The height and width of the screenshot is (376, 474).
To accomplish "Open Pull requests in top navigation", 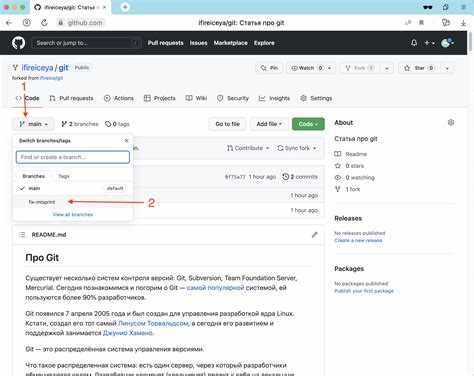I will pos(166,43).
